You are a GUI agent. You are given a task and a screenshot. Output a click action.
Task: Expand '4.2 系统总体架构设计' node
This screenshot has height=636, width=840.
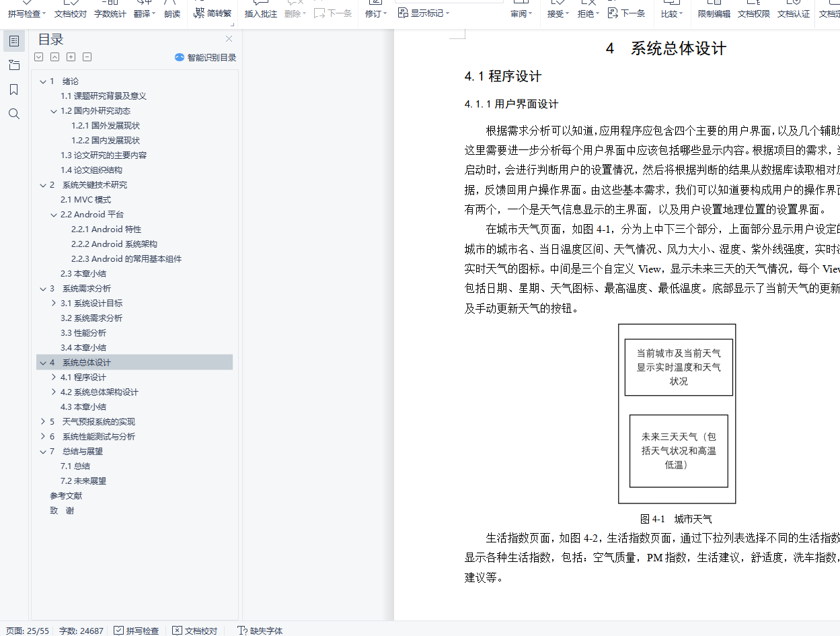tap(54, 392)
